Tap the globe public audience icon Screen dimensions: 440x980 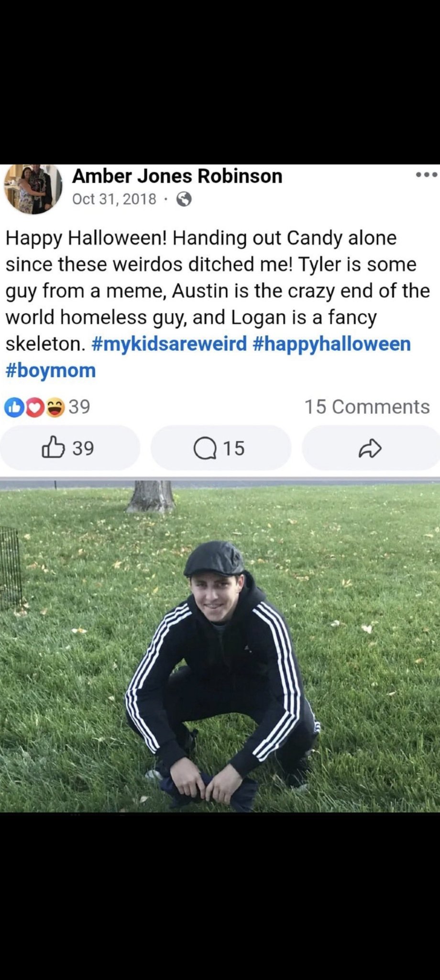[x=184, y=199]
